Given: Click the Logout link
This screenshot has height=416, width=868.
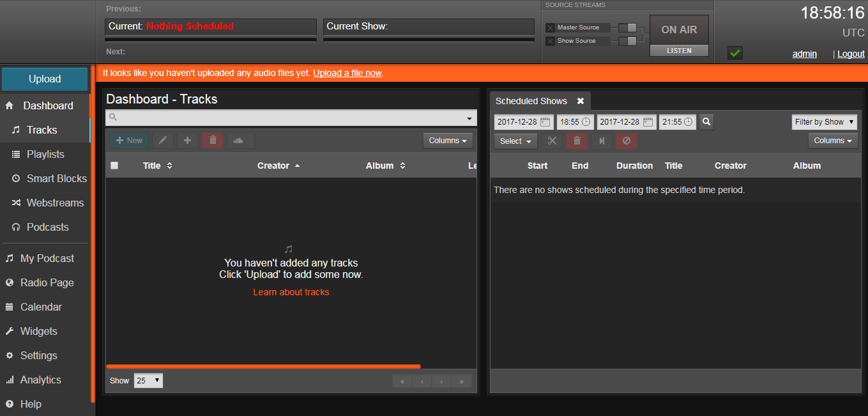Looking at the screenshot, I should coord(851,54).
